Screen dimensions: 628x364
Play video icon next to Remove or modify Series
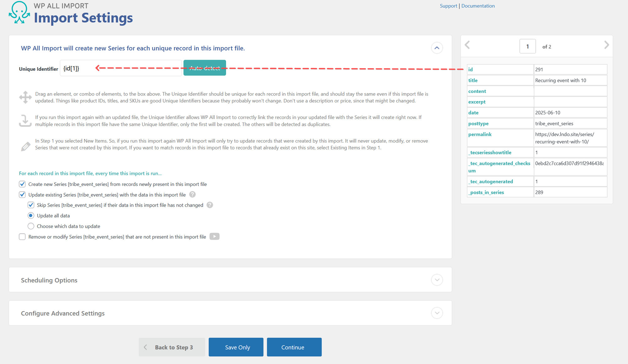pos(214,236)
